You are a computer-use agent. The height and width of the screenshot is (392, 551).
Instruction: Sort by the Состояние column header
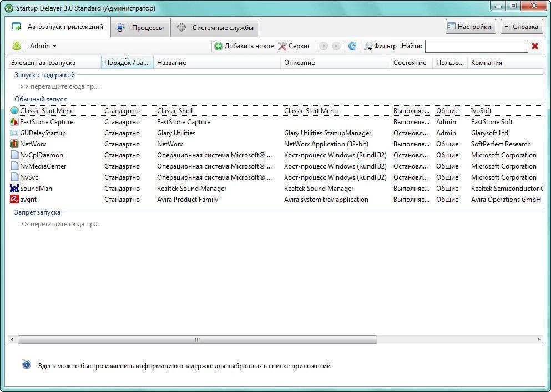pyautogui.click(x=411, y=63)
